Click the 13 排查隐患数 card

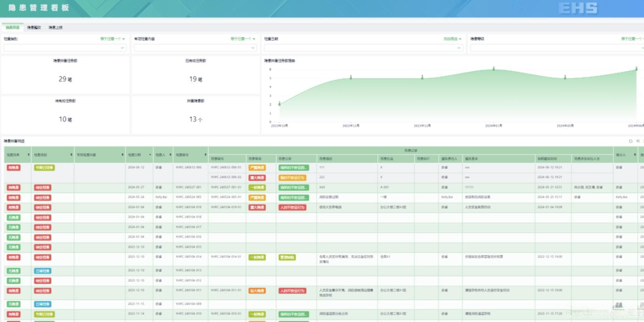click(196, 115)
